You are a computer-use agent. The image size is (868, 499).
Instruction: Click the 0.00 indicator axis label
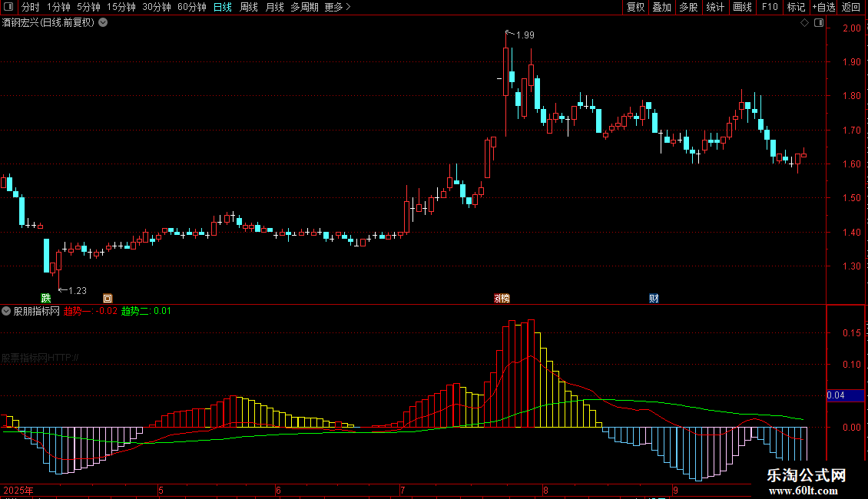[x=851, y=427]
